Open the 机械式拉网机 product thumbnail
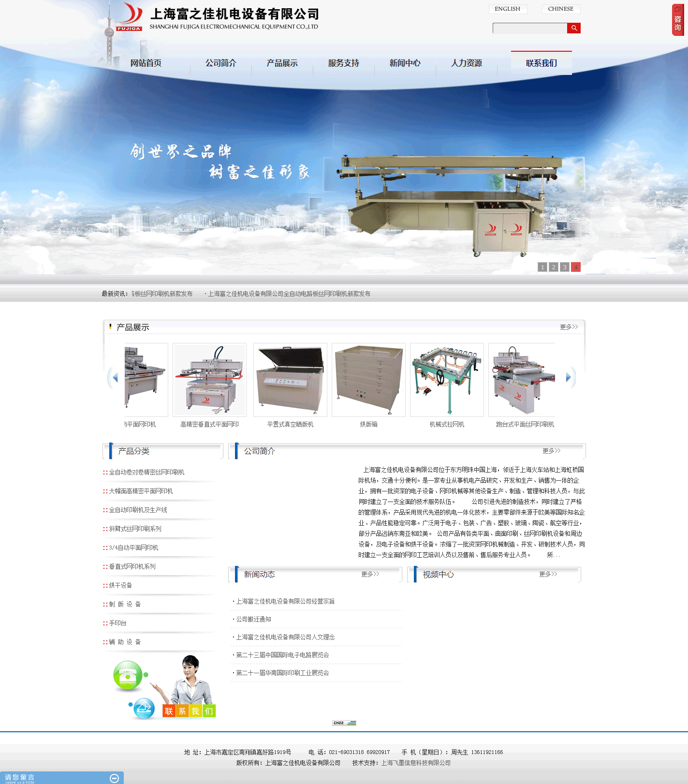Image resolution: width=688 pixels, height=784 pixels. [x=447, y=380]
